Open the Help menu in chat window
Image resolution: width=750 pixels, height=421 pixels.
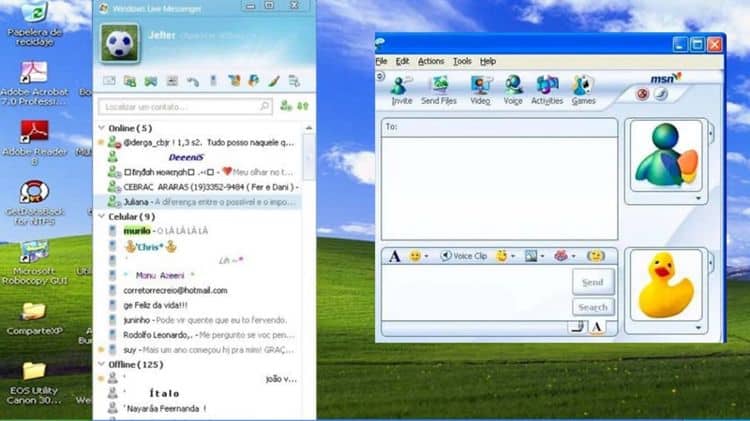point(487,61)
